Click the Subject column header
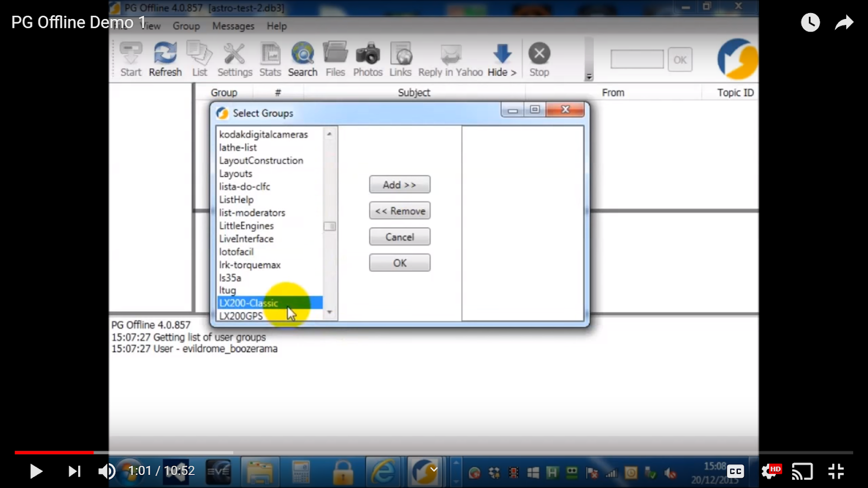 click(x=414, y=93)
